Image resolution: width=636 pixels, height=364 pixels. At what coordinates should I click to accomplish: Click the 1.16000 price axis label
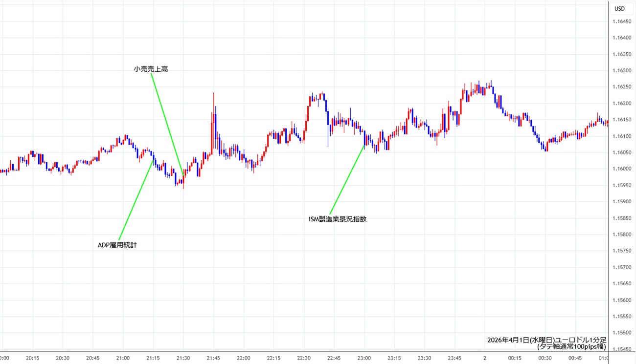(x=621, y=169)
